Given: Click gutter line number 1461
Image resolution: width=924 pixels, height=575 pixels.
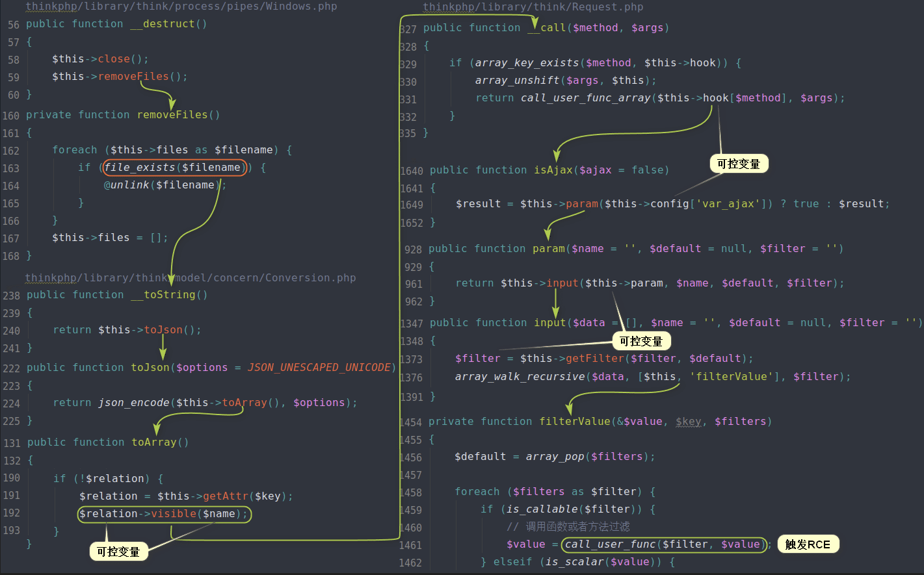Looking at the screenshot, I should tap(410, 545).
